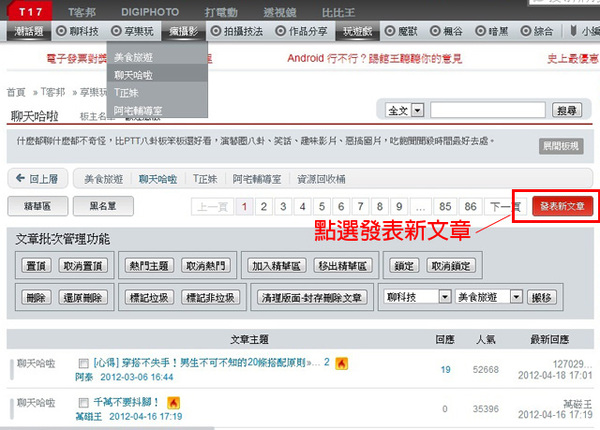
Task: Open 魔獸 game section
Action: [x=401, y=31]
